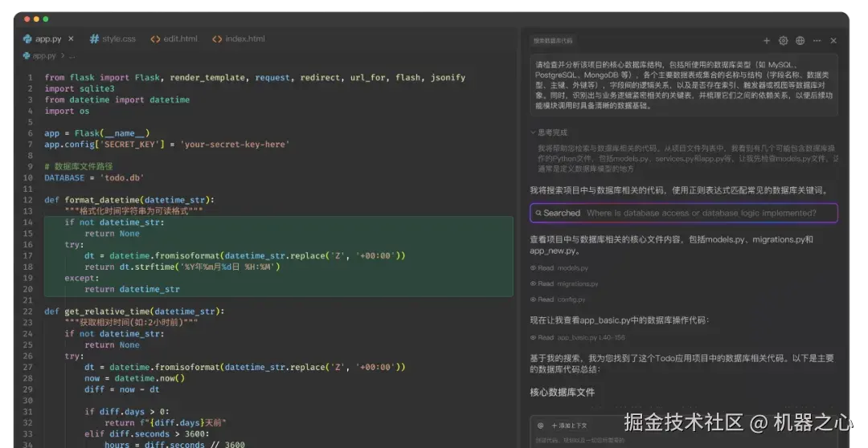Click the globe language icon
Image resolution: width=868 pixels, height=448 pixels.
[800, 41]
